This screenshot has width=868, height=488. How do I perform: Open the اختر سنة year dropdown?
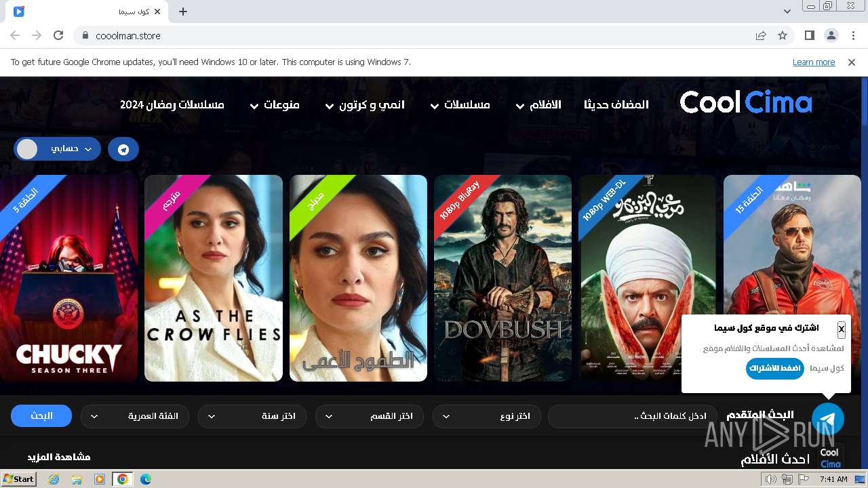click(252, 416)
